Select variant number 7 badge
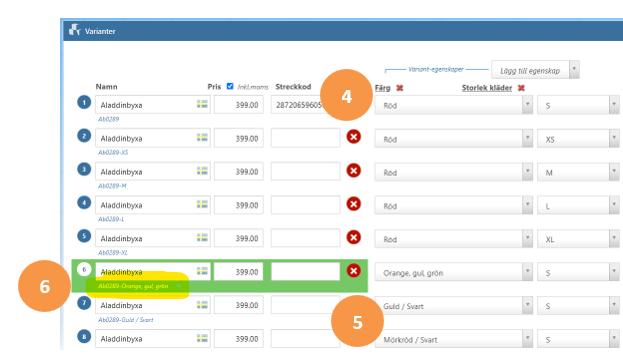Screen dimensions: 623x361 click(84, 303)
